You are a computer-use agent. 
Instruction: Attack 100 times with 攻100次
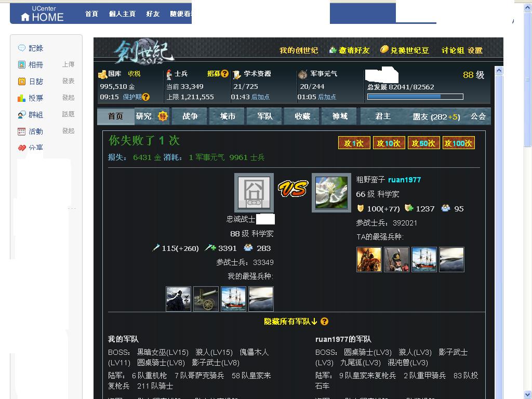pos(459,143)
